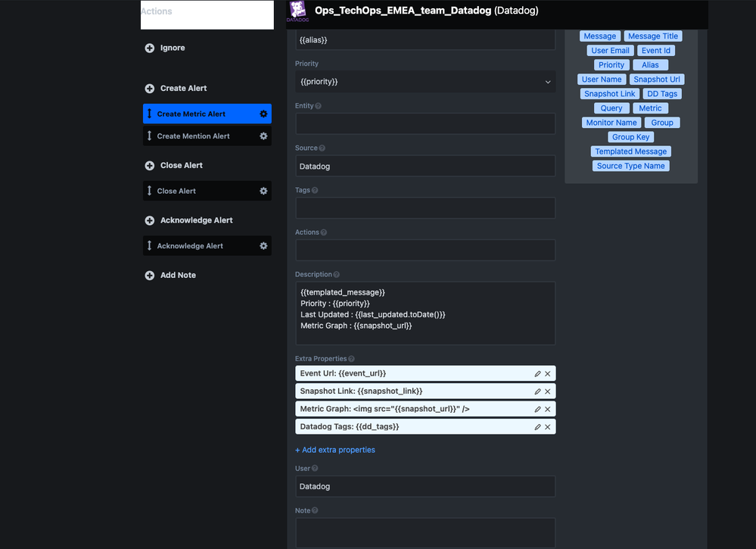
Task: Insert the Monitor Name field tag
Action: pyautogui.click(x=611, y=123)
